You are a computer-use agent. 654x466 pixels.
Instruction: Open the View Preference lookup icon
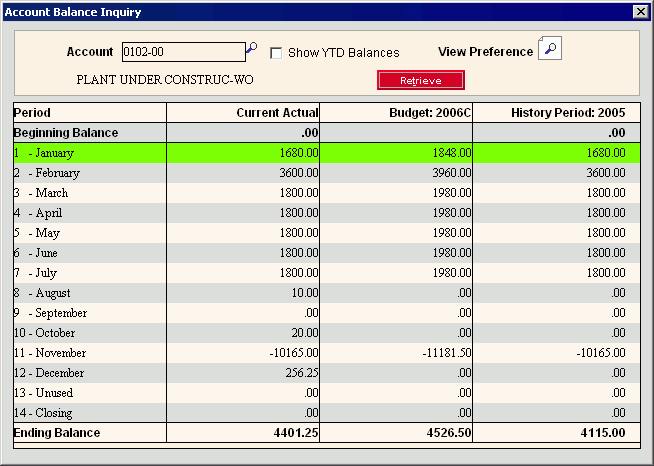click(550, 49)
